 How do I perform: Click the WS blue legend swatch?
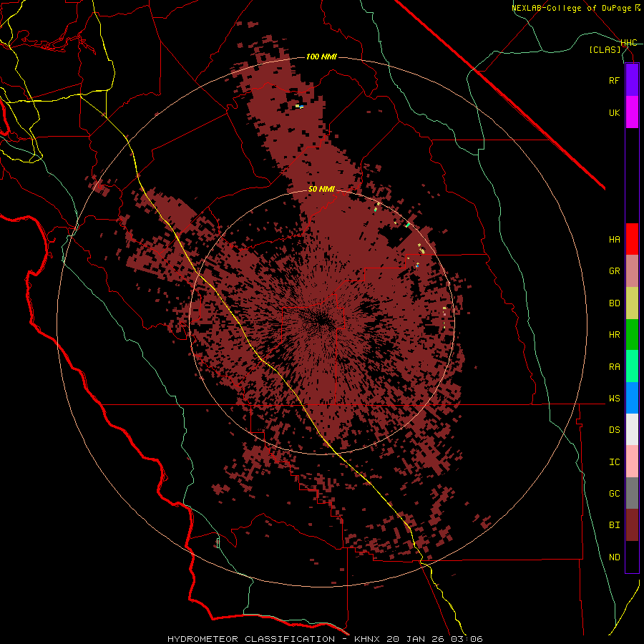[x=632, y=398]
